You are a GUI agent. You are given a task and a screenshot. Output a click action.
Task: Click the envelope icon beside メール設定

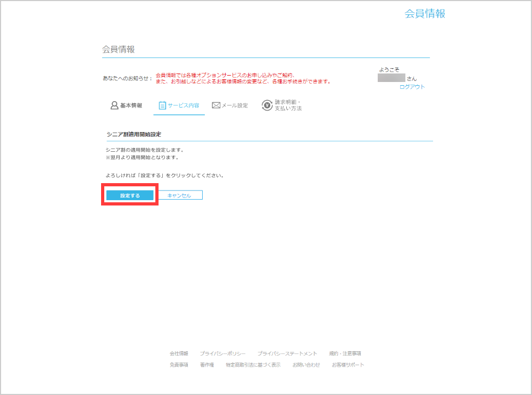(216, 105)
